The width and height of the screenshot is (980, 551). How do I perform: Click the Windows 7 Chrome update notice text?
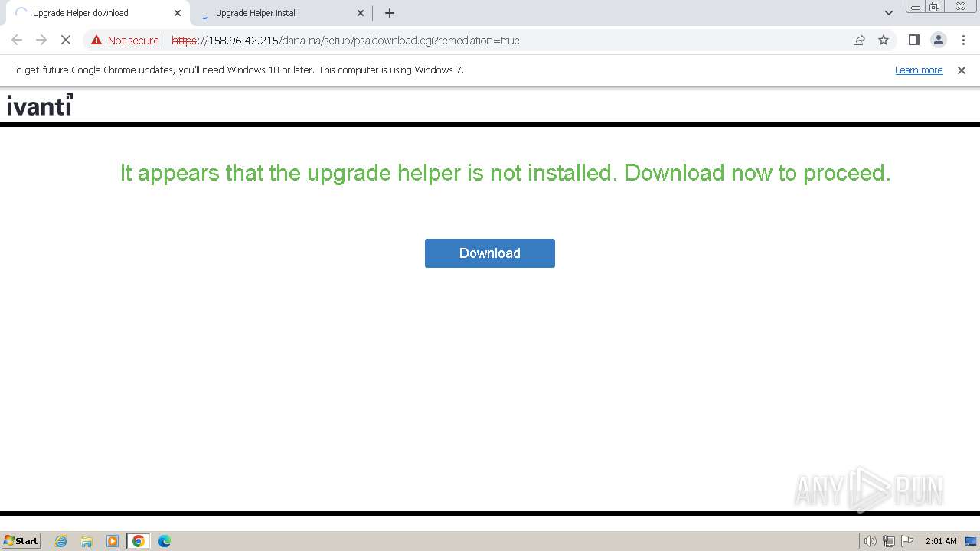click(x=238, y=70)
